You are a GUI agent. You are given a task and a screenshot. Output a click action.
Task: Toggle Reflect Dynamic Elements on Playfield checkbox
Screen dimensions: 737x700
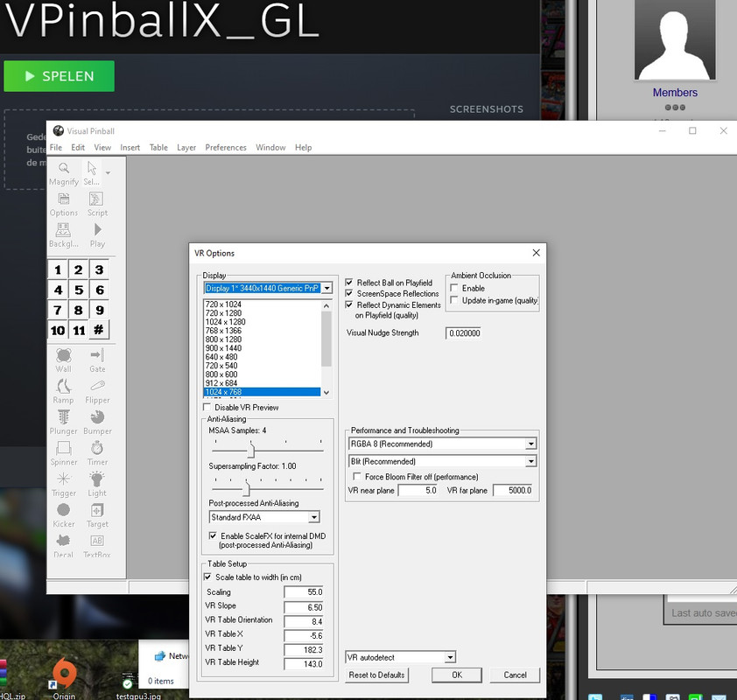pyautogui.click(x=348, y=304)
